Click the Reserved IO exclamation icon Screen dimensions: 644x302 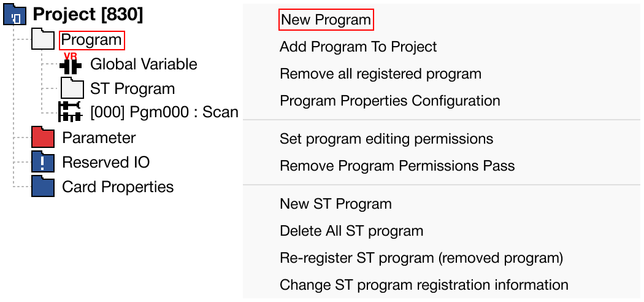(x=43, y=162)
